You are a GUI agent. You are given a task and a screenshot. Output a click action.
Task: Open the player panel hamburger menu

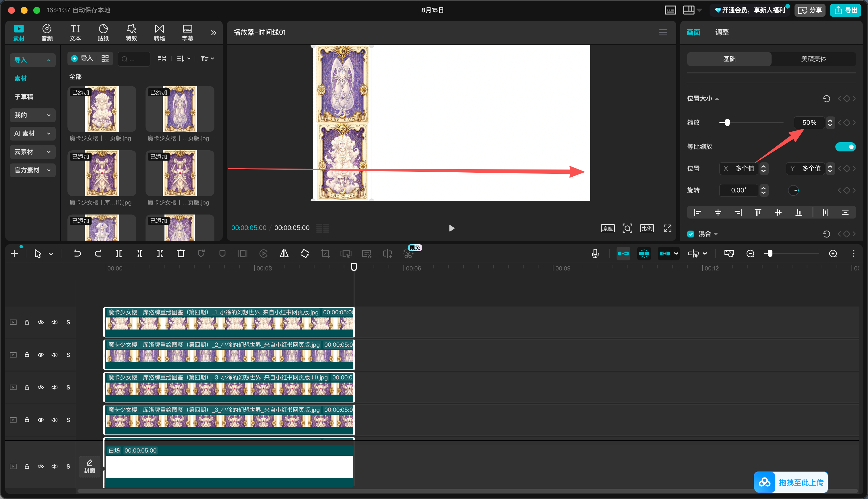coord(663,32)
